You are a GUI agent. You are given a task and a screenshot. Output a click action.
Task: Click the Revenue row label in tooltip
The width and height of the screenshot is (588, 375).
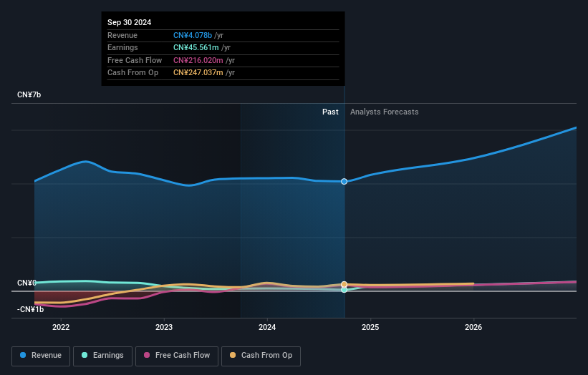coord(122,35)
